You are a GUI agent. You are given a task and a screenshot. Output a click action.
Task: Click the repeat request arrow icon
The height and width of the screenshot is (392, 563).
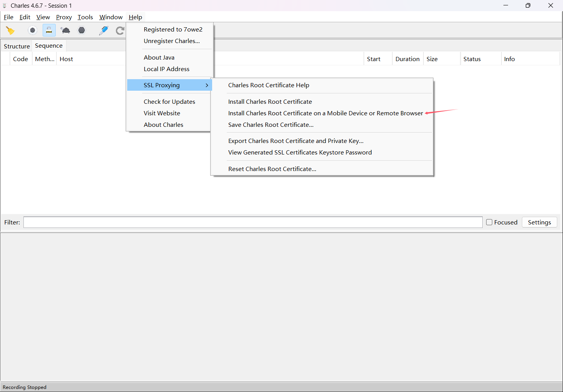[120, 30]
